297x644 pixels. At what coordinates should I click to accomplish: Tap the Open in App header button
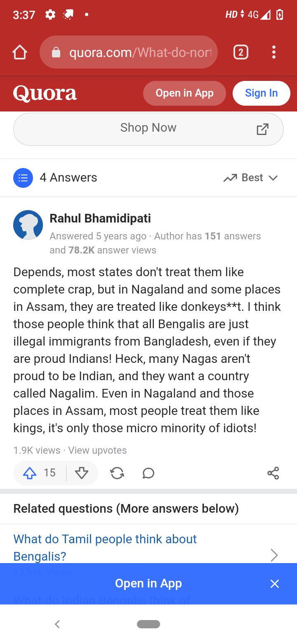(184, 93)
